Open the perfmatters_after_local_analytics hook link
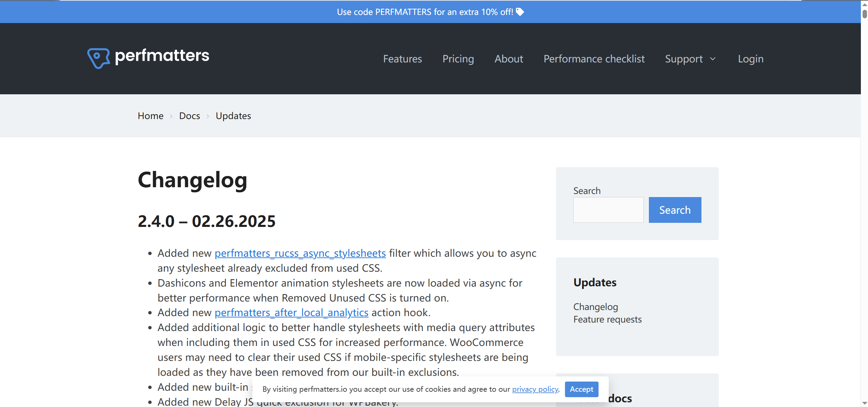Image resolution: width=868 pixels, height=407 pixels. (291, 312)
